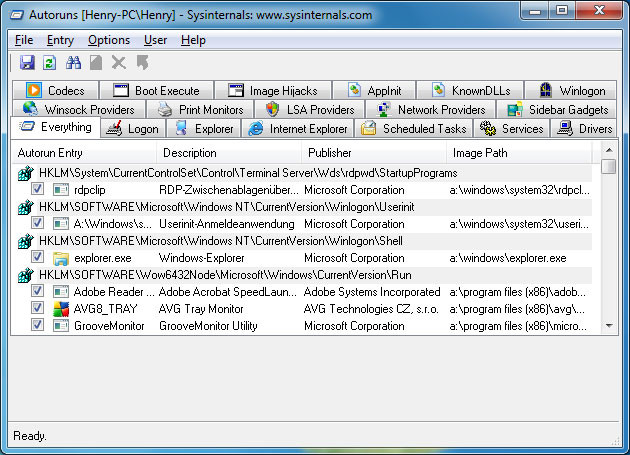Screen dimensions: 630x455
Task: Open the User menu
Action: 155,40
